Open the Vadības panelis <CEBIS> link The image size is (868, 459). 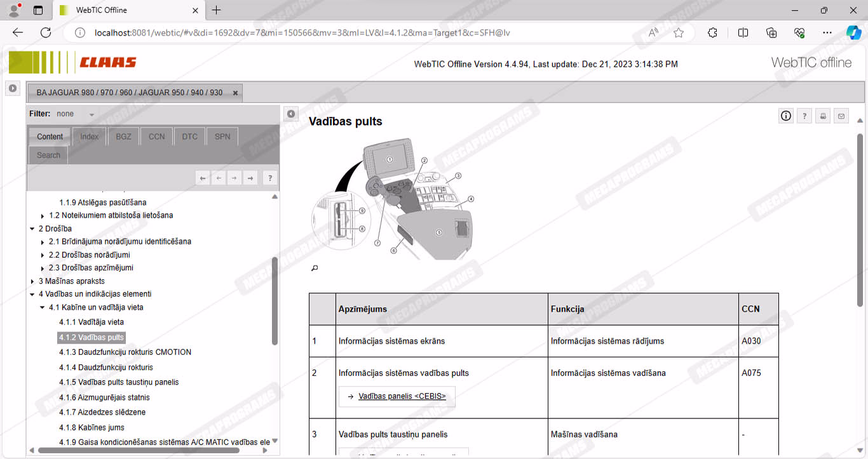pyautogui.click(x=402, y=396)
